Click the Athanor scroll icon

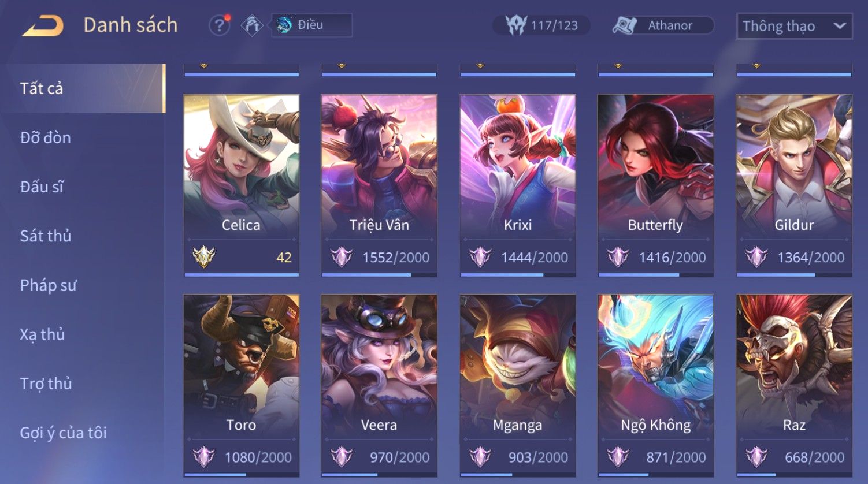625,25
